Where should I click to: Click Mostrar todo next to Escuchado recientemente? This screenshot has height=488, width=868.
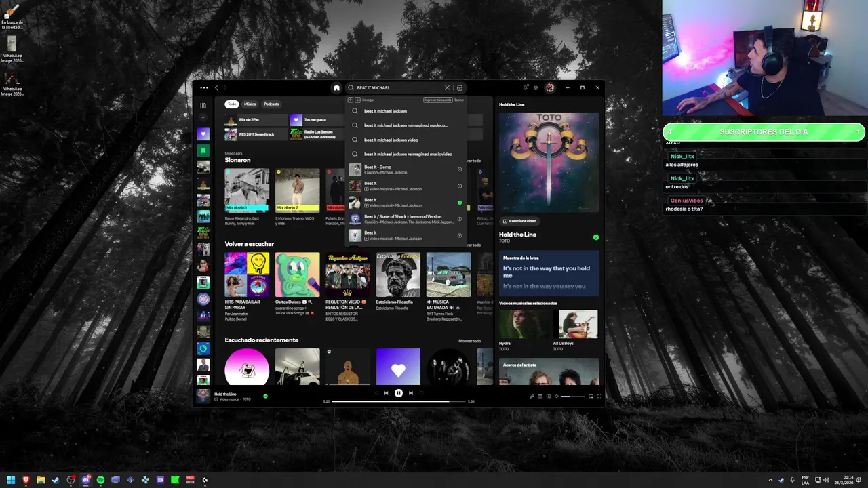469,341
